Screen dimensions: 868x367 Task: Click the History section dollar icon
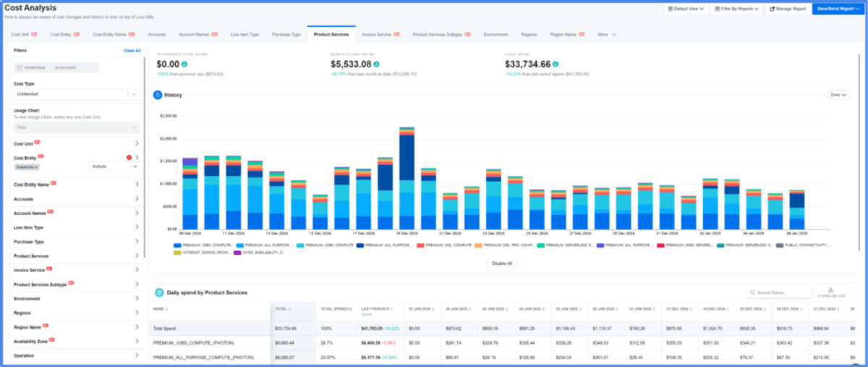click(158, 95)
